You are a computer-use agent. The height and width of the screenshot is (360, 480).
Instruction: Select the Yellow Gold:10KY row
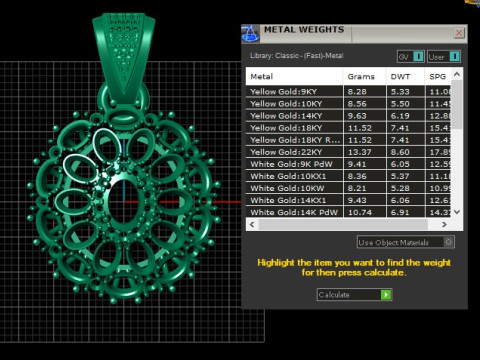point(348,104)
